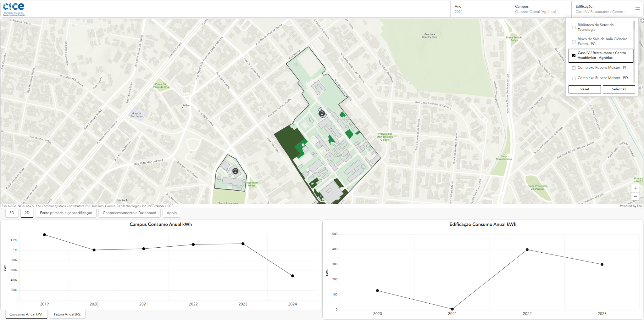Open the Ano 2021 dropdown

(480, 9)
